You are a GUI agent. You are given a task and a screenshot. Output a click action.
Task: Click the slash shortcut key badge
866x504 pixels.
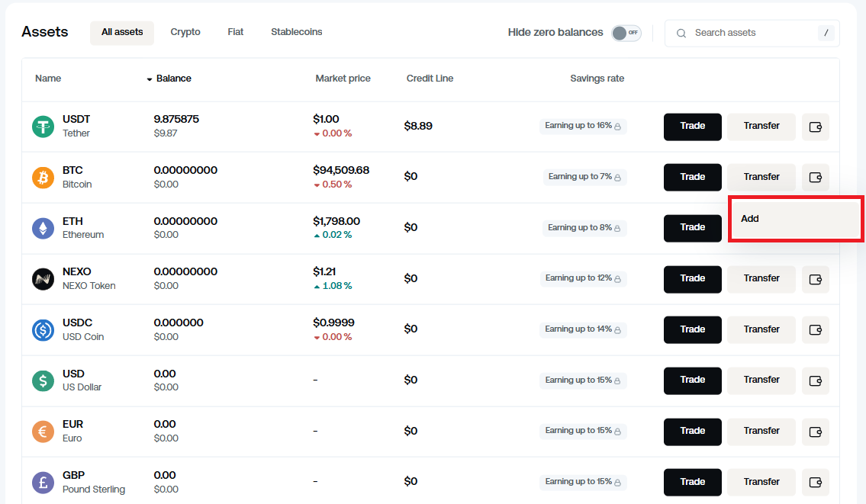tap(826, 33)
